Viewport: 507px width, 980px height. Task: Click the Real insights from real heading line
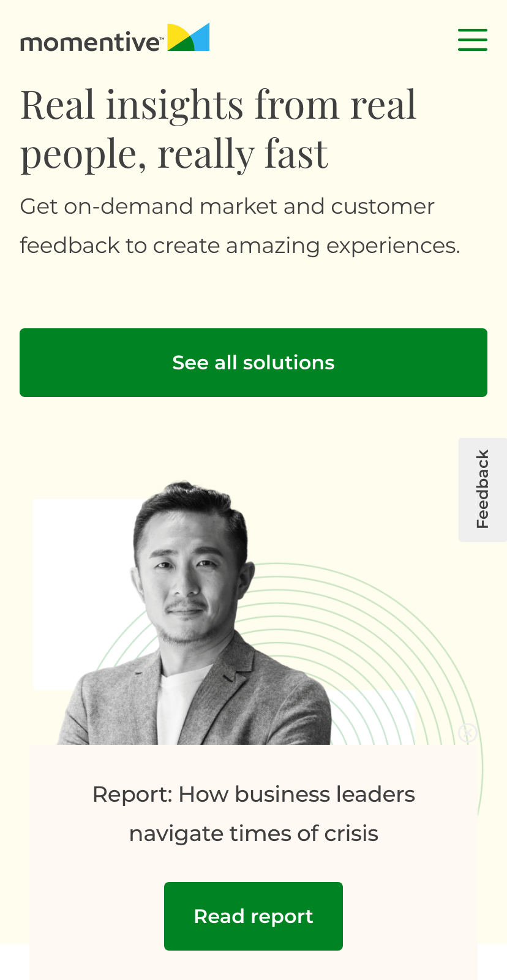(219, 104)
